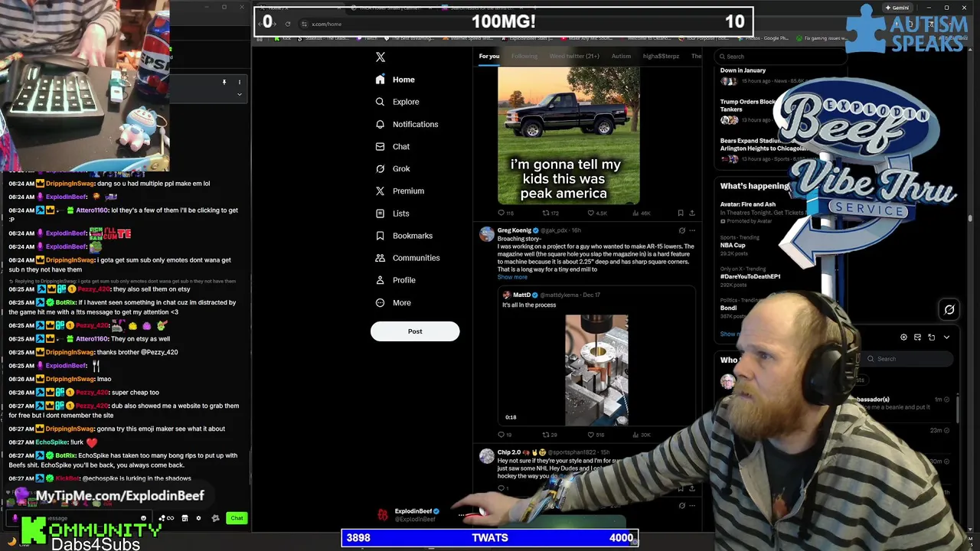The width and height of the screenshot is (980, 551).
Task: Open chat settings gear icon
Action: 198,518
